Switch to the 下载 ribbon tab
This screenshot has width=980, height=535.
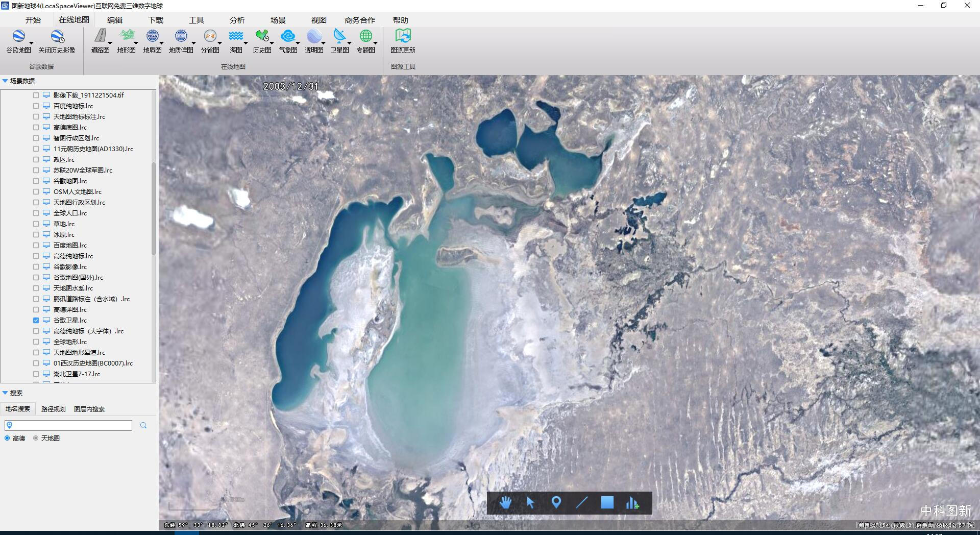click(x=156, y=20)
